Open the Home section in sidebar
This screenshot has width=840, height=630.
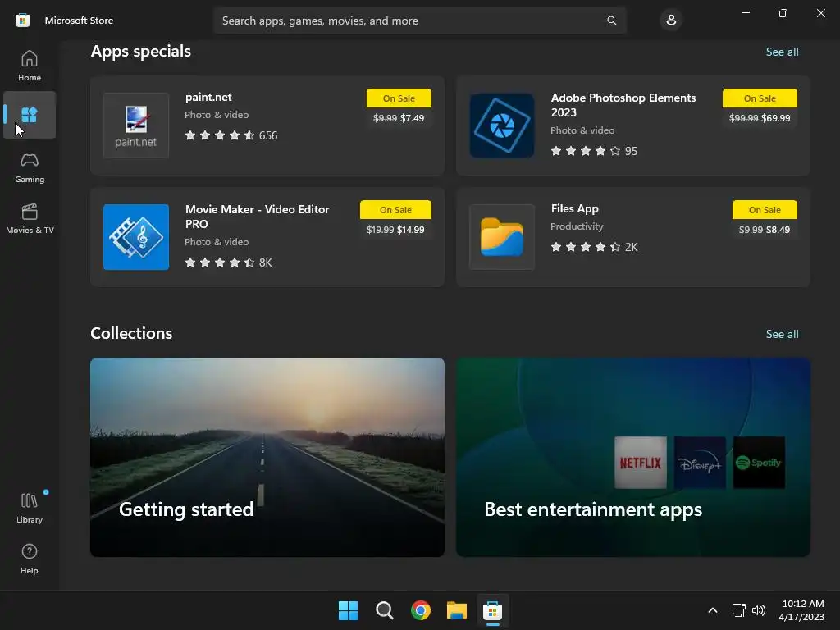coord(30,66)
